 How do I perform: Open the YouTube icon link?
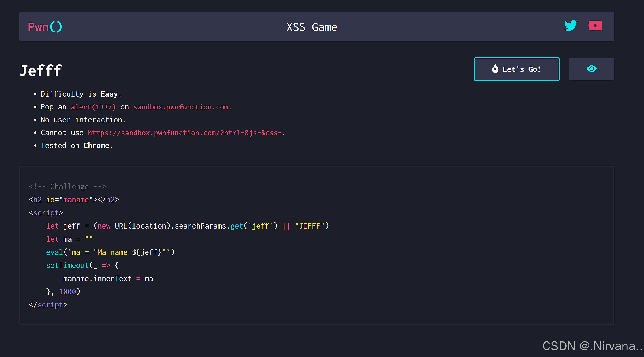(595, 26)
